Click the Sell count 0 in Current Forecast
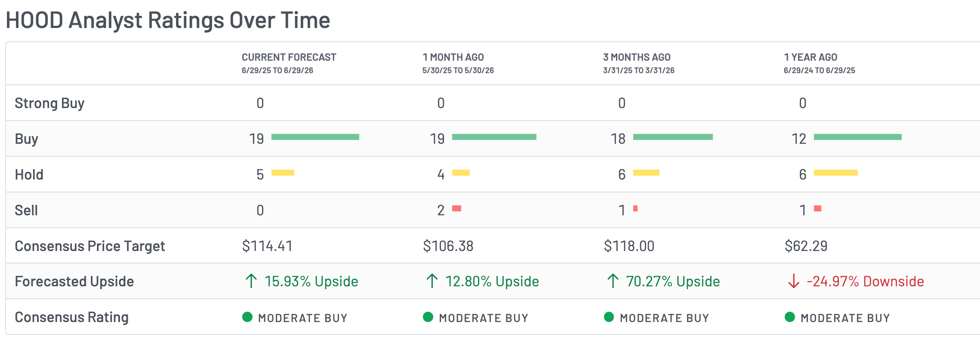Viewport: 980px width, 341px height. (x=260, y=211)
